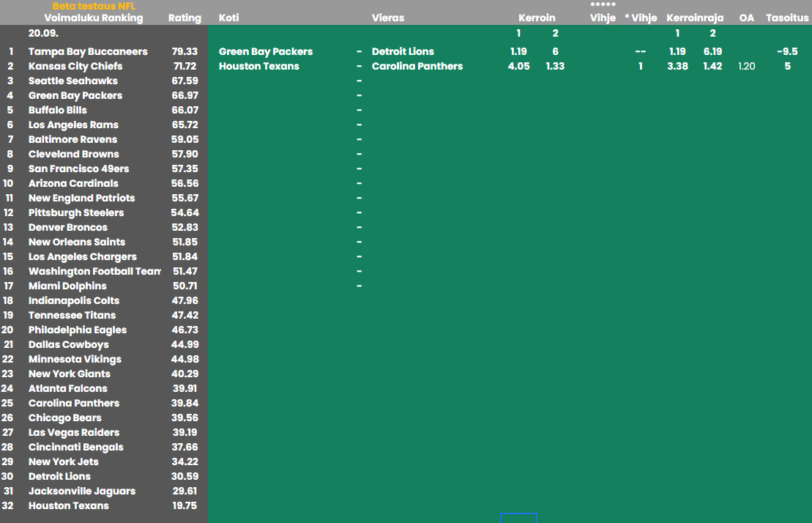Select Green Bay Packers in the Koti column

(266, 51)
